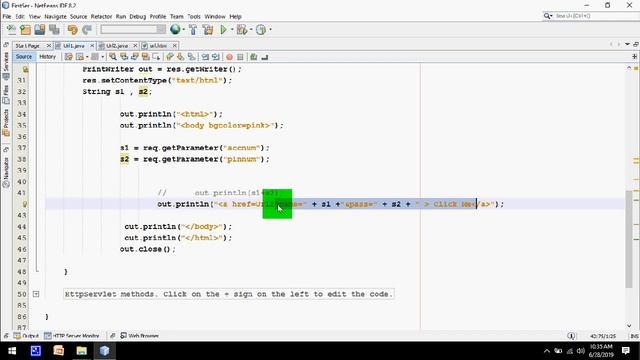Open the File menu
This screenshot has width=640, height=360.
tap(7, 16)
